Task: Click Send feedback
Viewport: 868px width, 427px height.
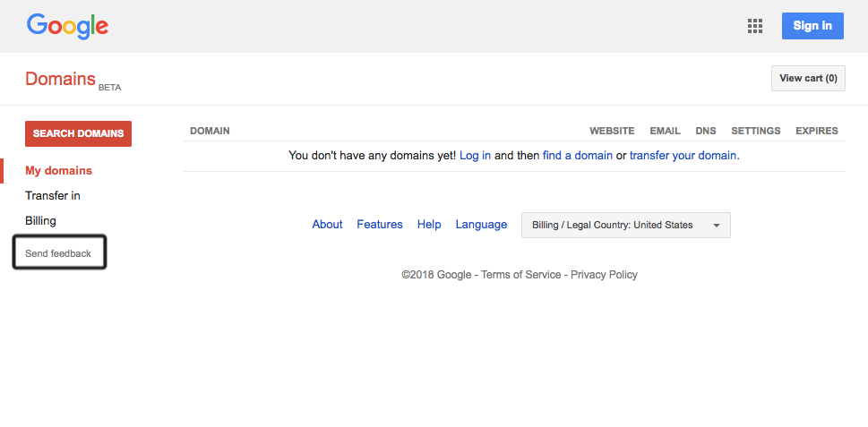Action: tap(59, 253)
